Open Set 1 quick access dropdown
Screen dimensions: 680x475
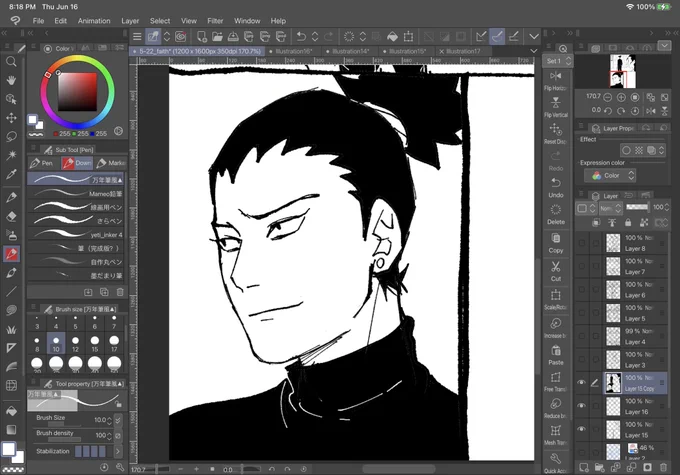tap(557, 61)
